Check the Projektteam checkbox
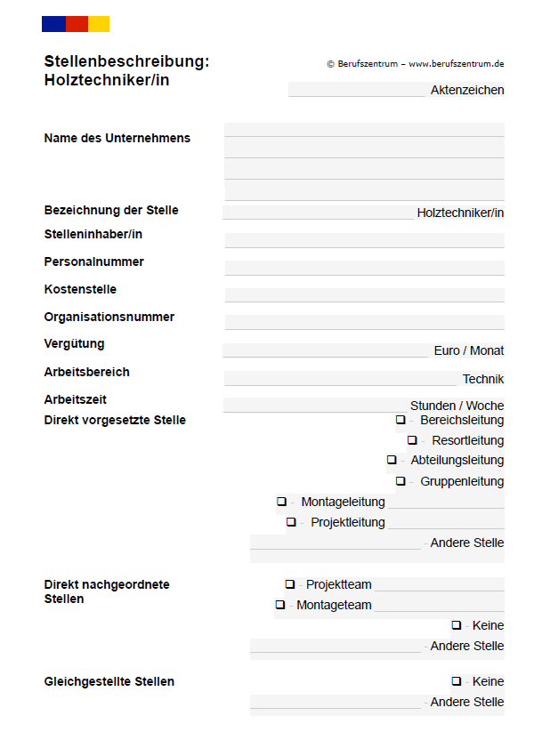 coord(290,583)
